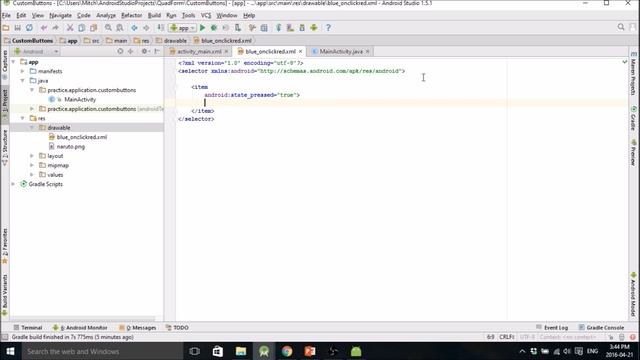Click the Save All toolbar icon
The width and height of the screenshot is (640, 360).
pyautogui.click(x=18, y=28)
